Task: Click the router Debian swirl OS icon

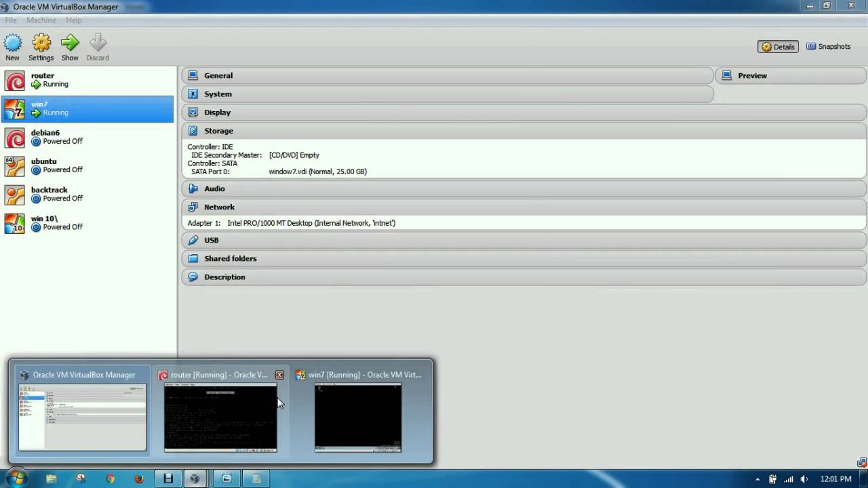Action: click(15, 81)
